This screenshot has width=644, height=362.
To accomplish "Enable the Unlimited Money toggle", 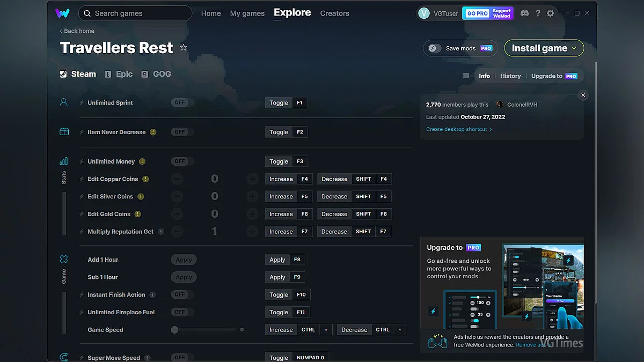I will (182, 161).
